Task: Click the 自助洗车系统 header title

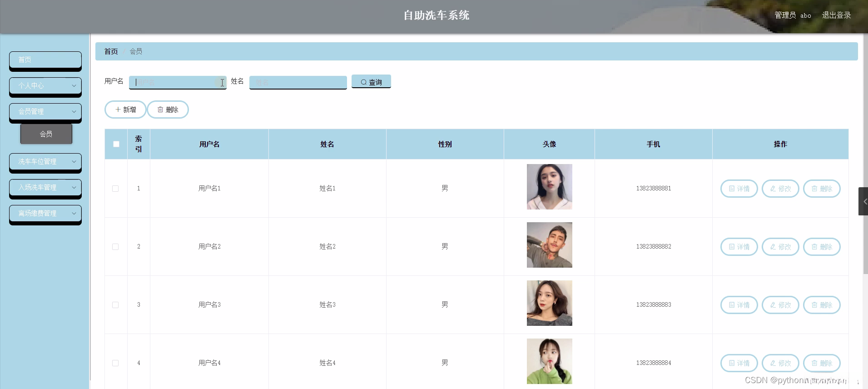Action: tap(436, 15)
